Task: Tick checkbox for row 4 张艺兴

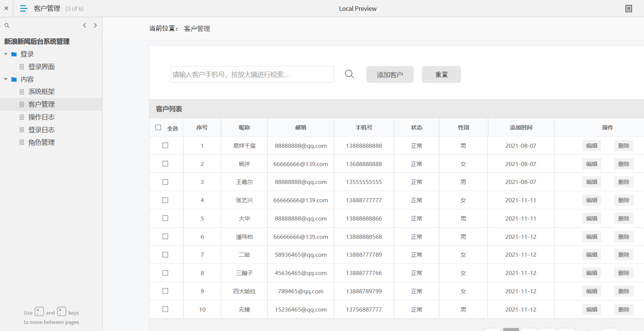Action: pos(165,200)
